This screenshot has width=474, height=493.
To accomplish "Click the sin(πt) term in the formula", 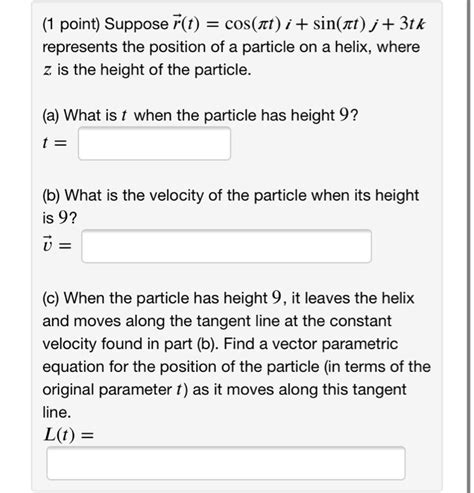I will point(339,24).
